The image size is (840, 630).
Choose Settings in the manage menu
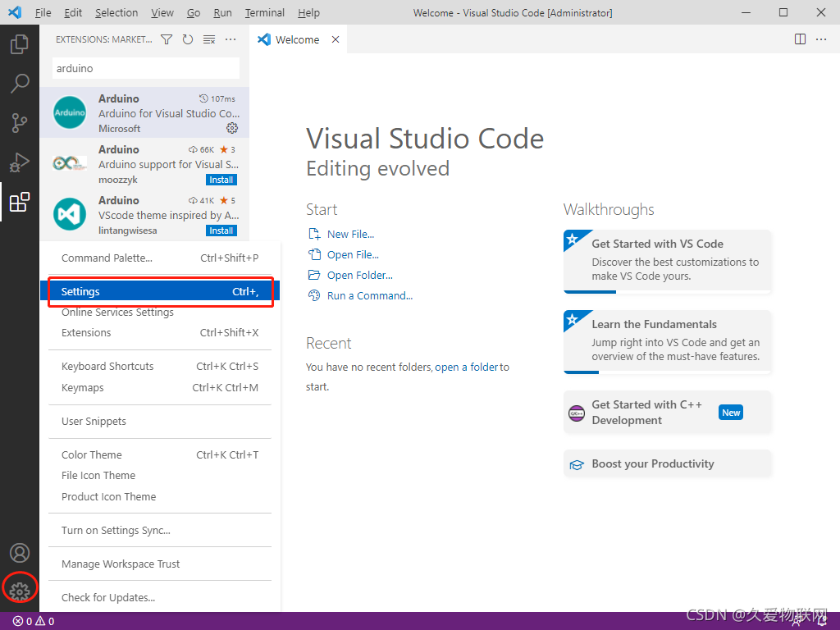click(160, 291)
